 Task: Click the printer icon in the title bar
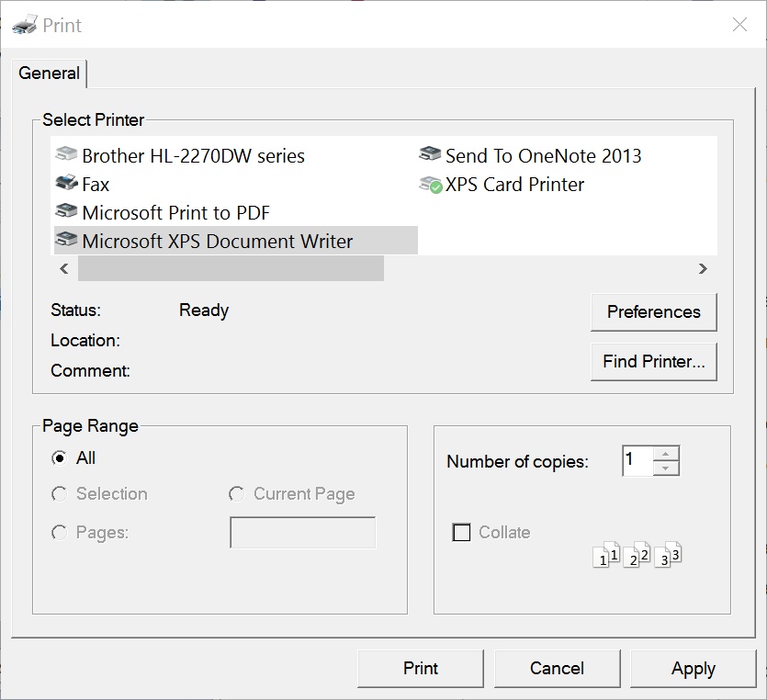tap(25, 25)
